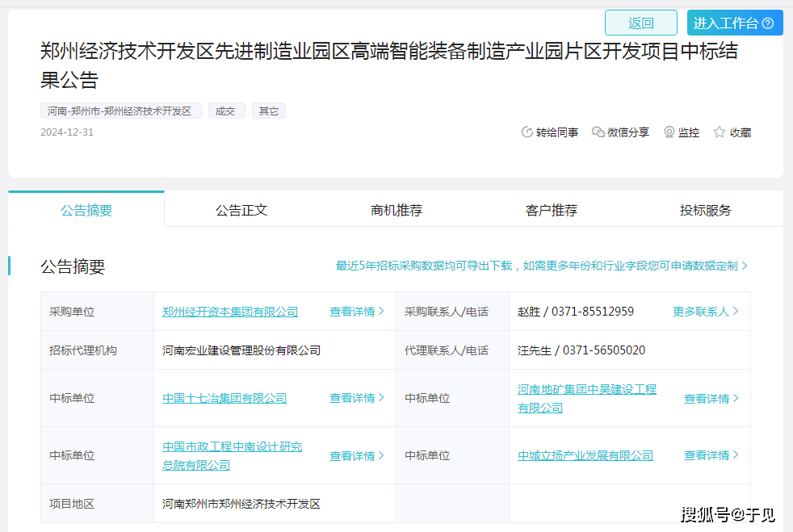View details for 中国十七冶集团有限公司

tap(357, 398)
